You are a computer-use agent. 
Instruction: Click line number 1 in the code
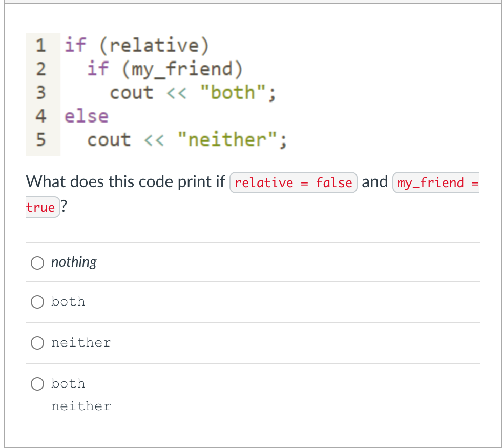pyautogui.click(x=40, y=46)
